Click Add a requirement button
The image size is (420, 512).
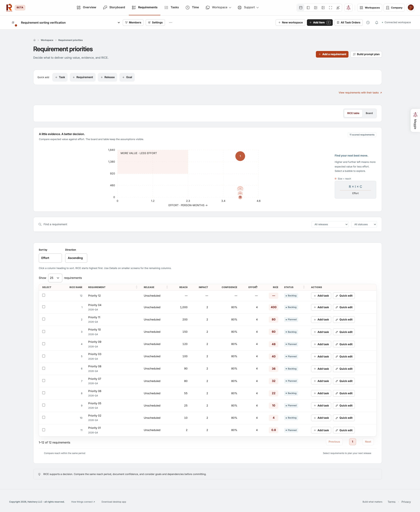tap(332, 54)
